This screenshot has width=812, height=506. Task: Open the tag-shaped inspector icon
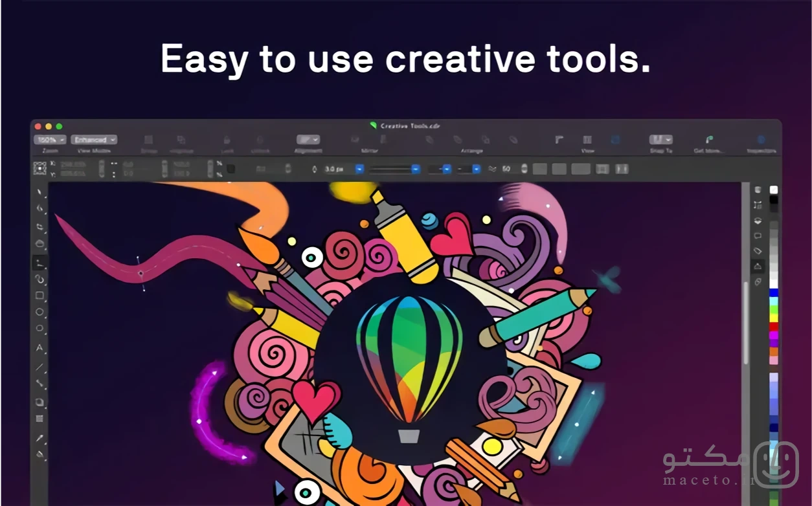pyautogui.click(x=758, y=251)
